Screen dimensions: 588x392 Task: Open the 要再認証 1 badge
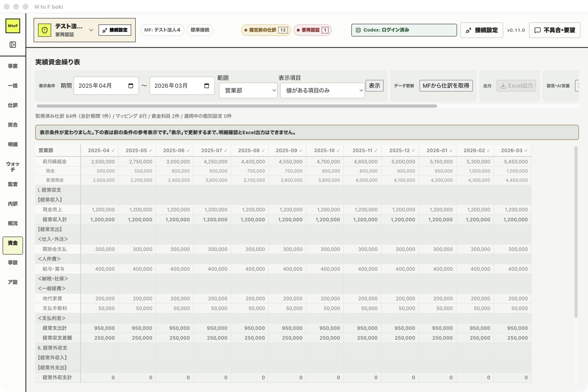pos(312,30)
